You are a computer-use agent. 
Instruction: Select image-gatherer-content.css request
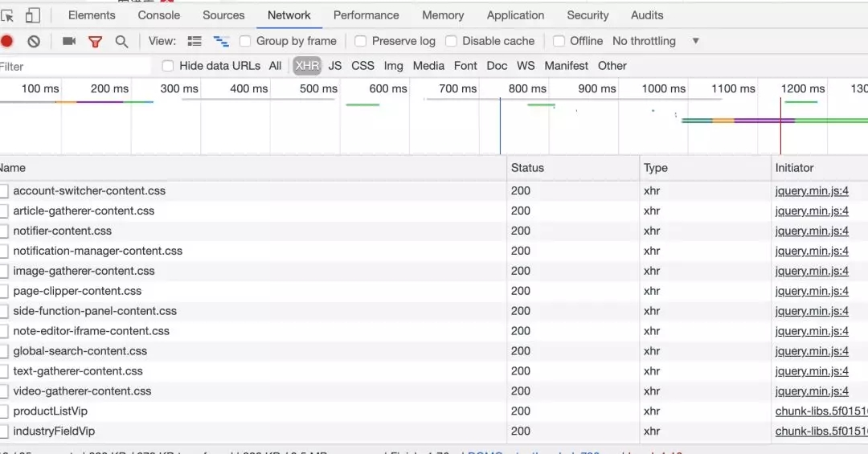84,271
